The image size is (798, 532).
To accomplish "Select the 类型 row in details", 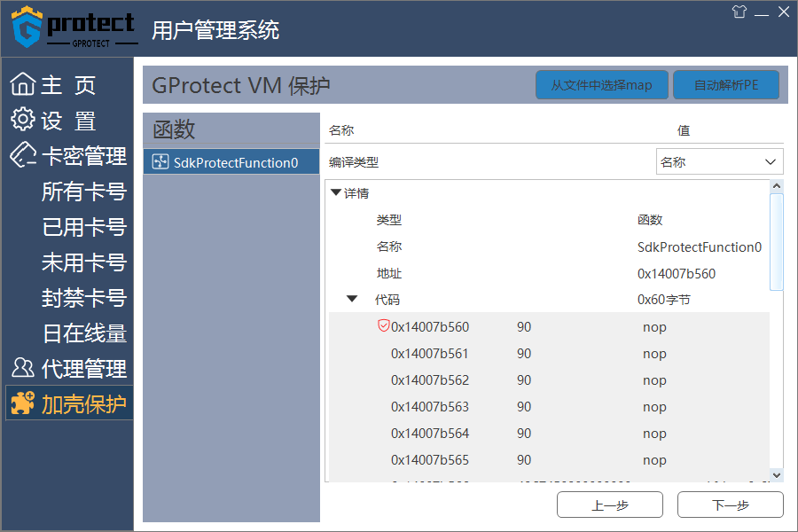I will 549,219.
